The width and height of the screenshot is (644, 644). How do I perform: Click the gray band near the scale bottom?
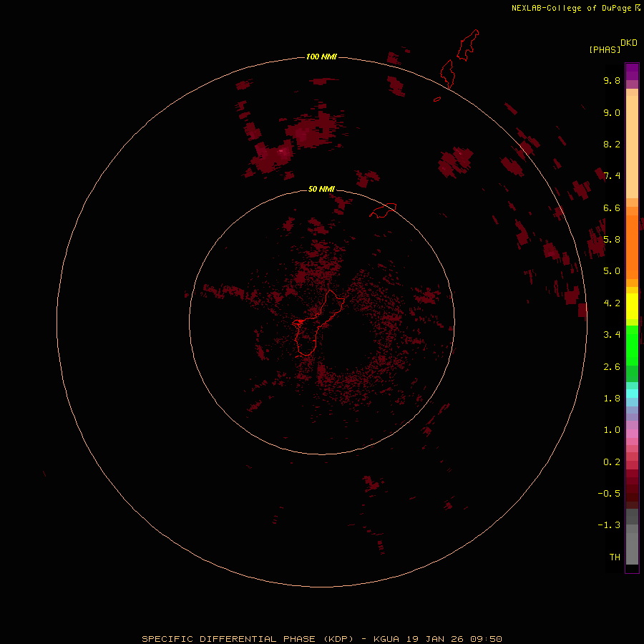(632, 547)
